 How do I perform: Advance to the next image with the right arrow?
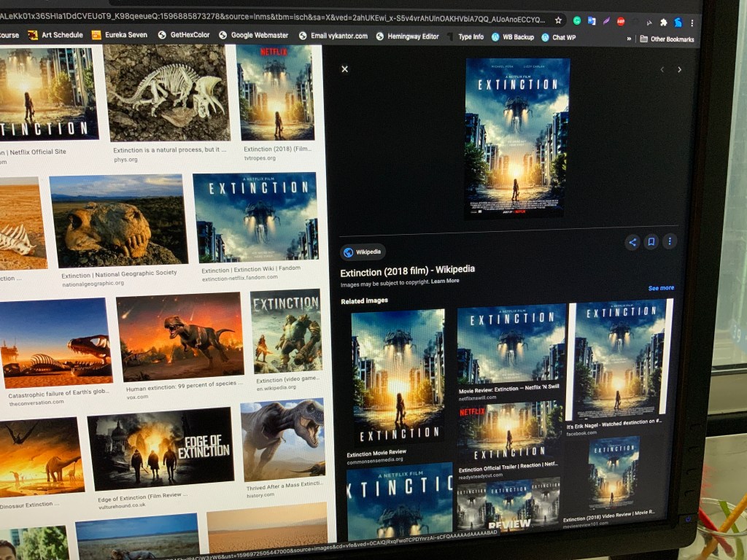pos(679,69)
